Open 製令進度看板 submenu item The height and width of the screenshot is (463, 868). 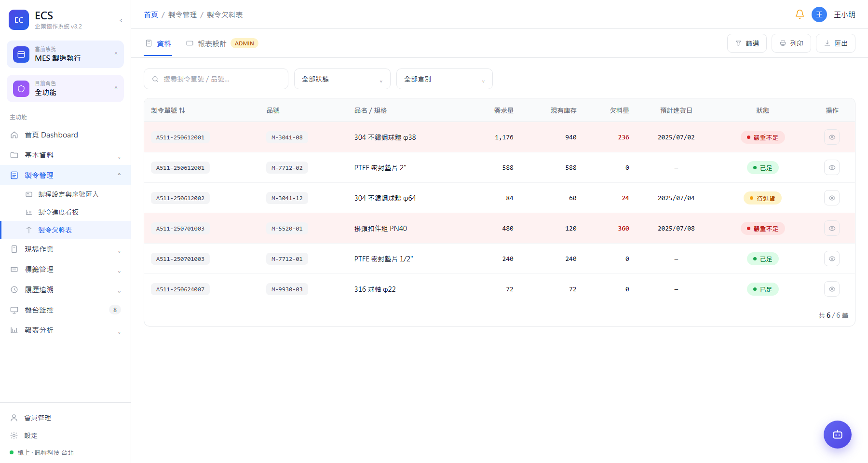(x=65, y=212)
